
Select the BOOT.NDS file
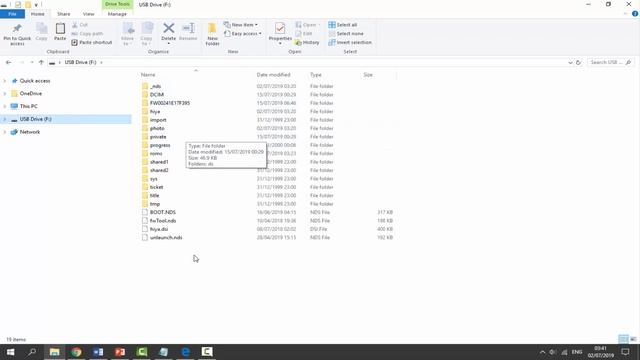coord(162,212)
